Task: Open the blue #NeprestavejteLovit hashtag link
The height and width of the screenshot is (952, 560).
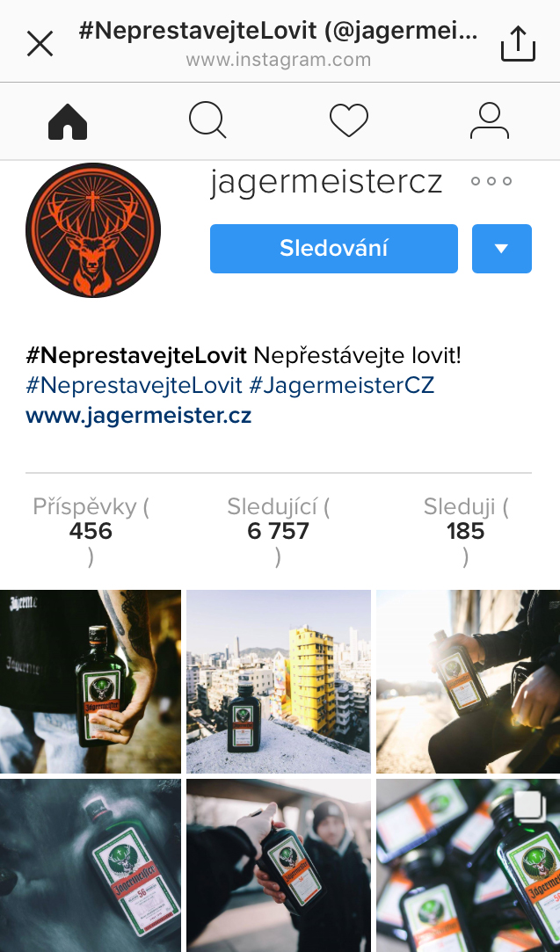Action: 134,386
